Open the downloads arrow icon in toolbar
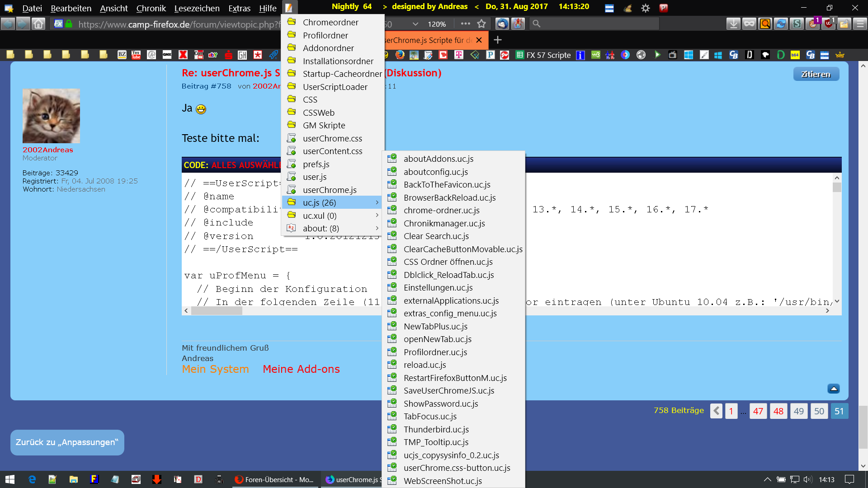 [x=733, y=23]
